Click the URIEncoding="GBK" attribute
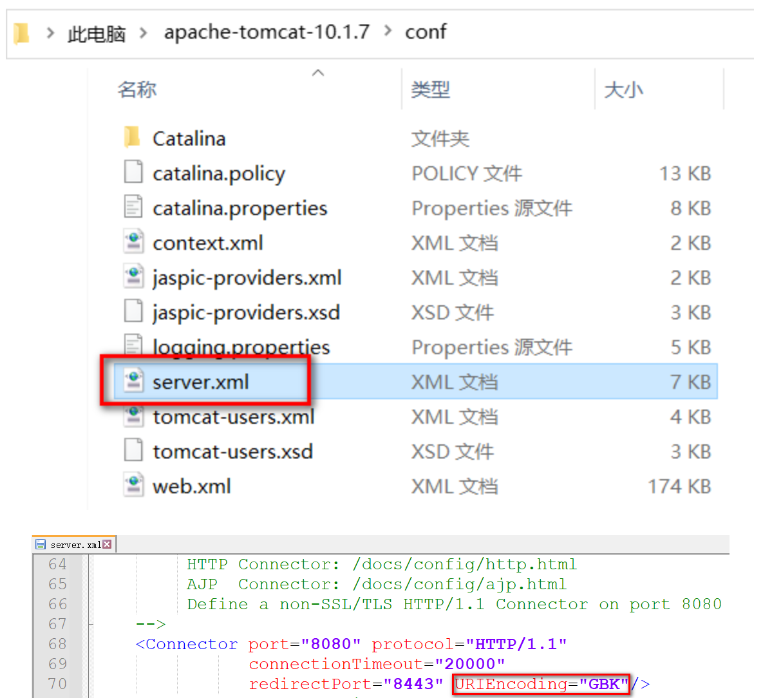Image resolution: width=772 pixels, height=700 pixels. (x=541, y=685)
